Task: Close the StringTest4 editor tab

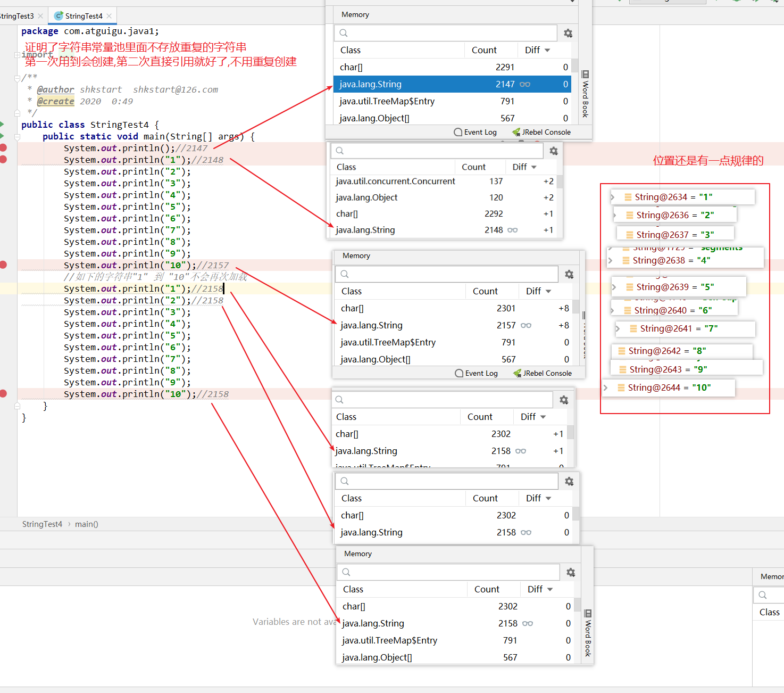Action: [109, 16]
